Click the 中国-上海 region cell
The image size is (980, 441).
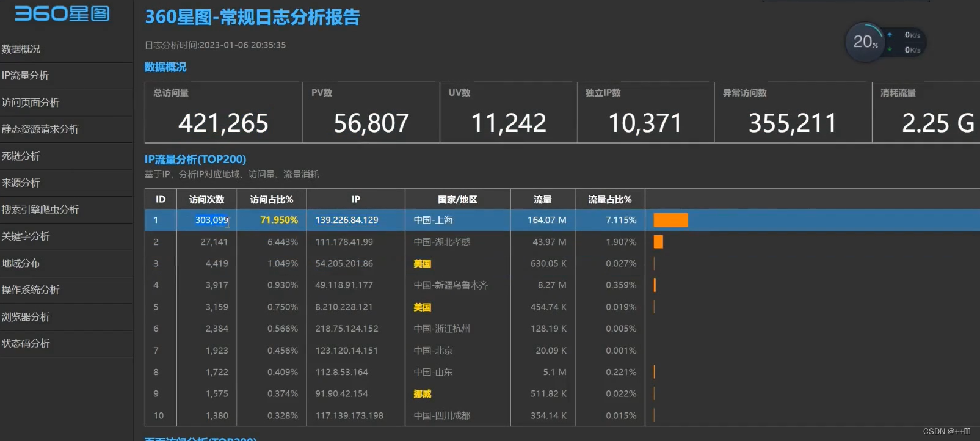[433, 220]
